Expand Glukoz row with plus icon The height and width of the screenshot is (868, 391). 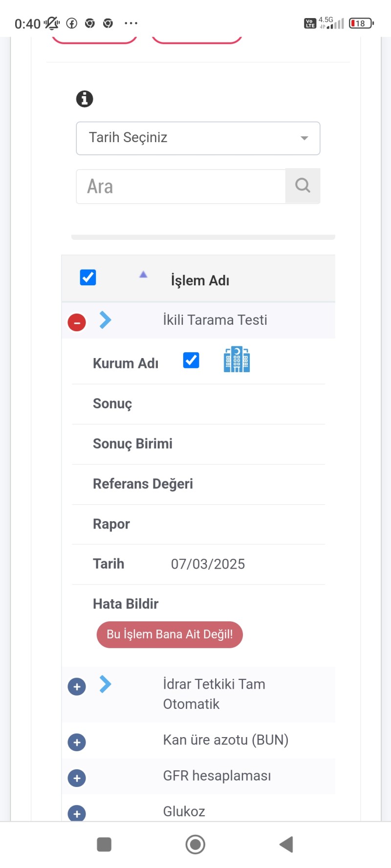pos(77,813)
